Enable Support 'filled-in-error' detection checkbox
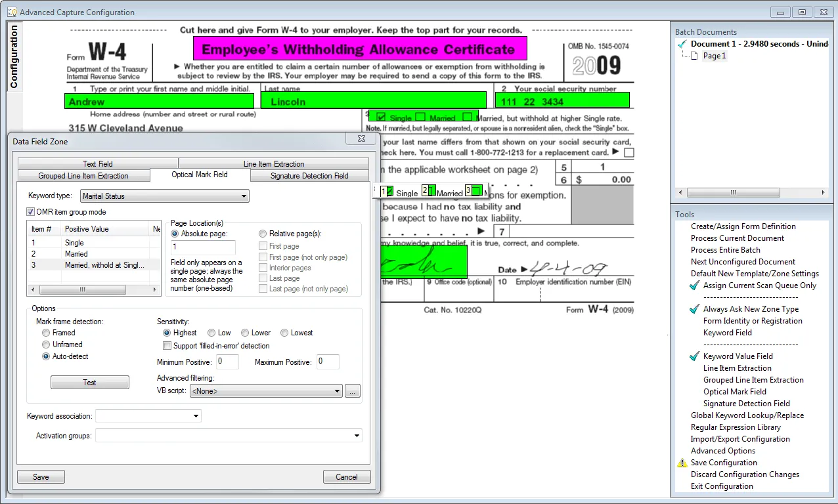 point(167,346)
